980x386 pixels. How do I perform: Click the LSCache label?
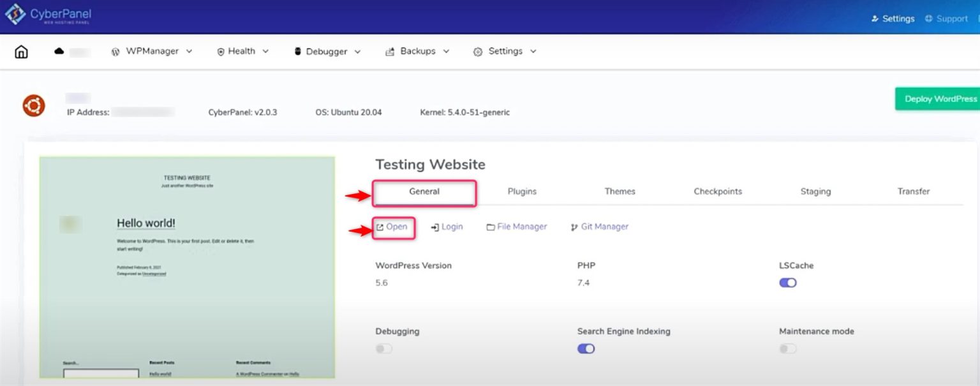point(796,265)
